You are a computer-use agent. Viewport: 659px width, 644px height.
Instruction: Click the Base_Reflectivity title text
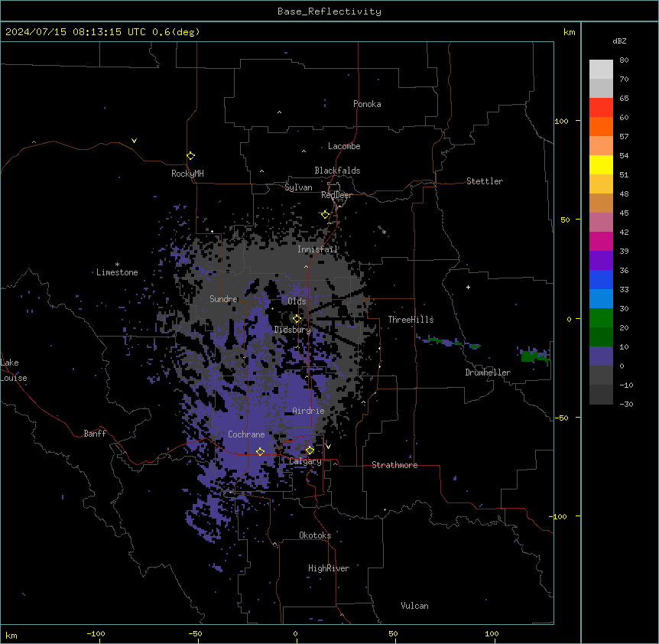pyautogui.click(x=329, y=11)
